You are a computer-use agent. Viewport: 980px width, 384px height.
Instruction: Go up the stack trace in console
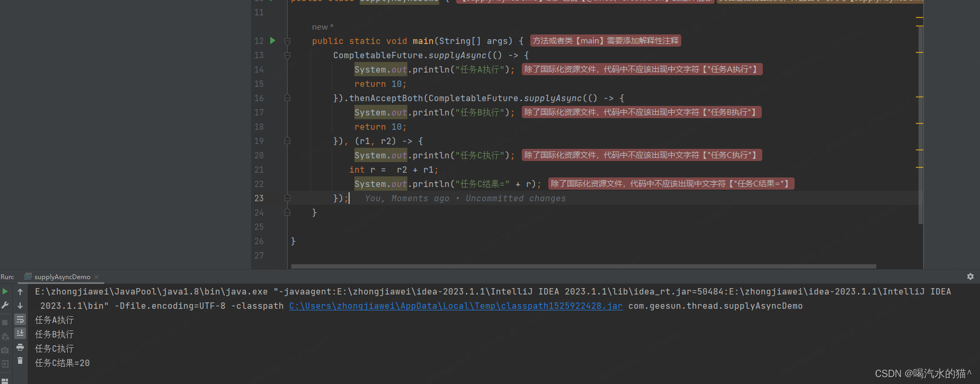tap(20, 291)
